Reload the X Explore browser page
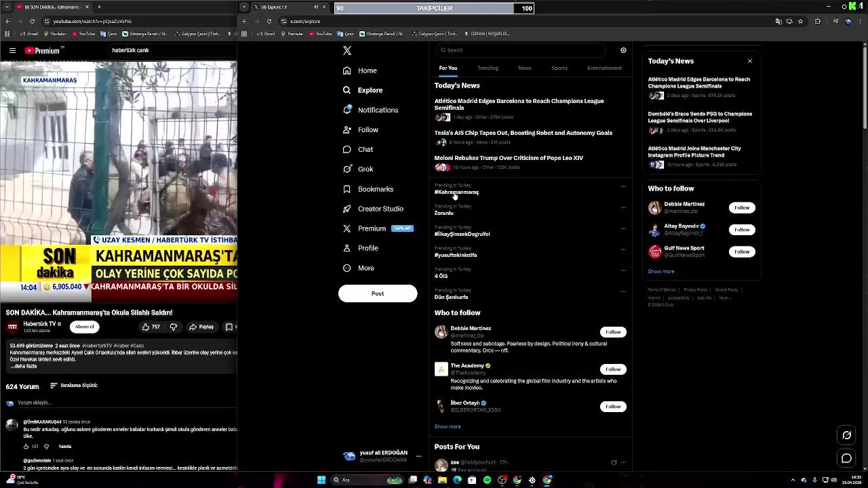 (269, 21)
